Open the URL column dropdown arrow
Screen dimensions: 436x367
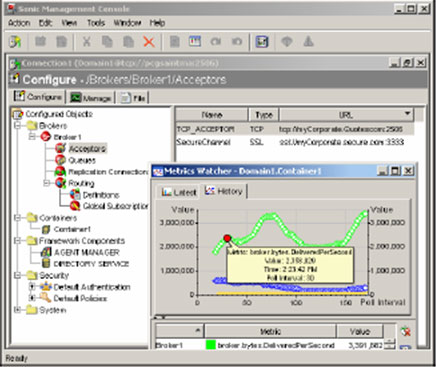(x=407, y=114)
